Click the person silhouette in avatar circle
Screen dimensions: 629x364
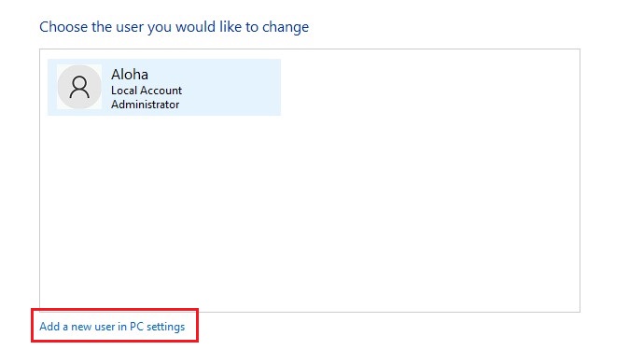pos(79,88)
